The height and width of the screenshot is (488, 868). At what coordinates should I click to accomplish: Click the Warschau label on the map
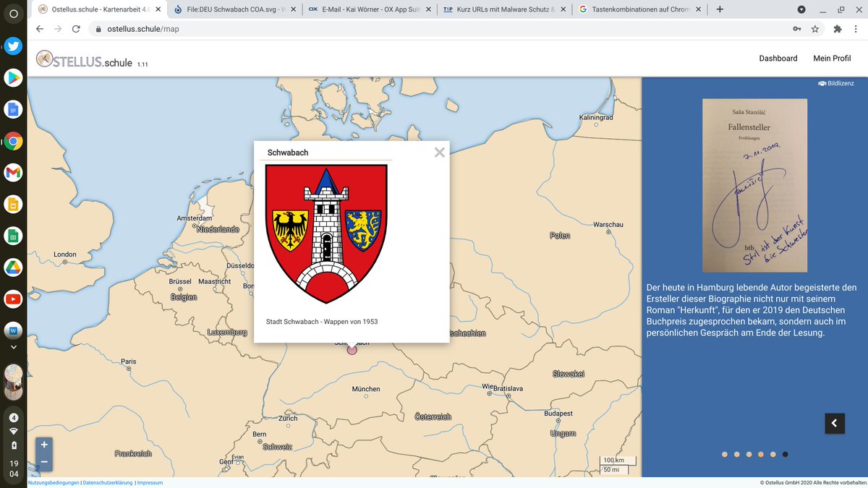click(x=608, y=225)
